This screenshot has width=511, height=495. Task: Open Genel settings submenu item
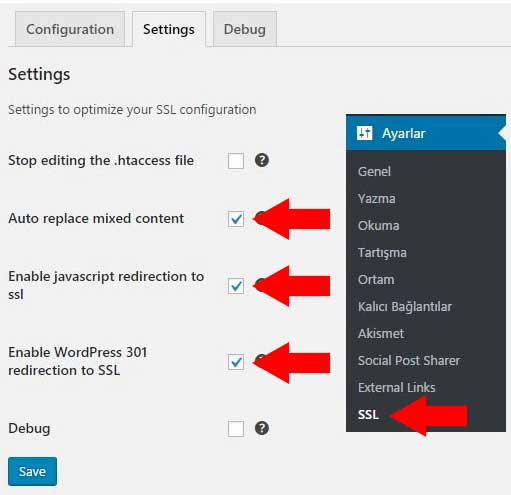pyautogui.click(x=374, y=171)
